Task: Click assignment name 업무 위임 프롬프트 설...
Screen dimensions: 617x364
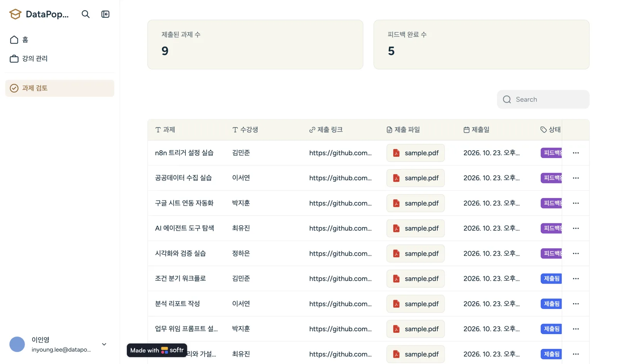Action: click(186, 329)
